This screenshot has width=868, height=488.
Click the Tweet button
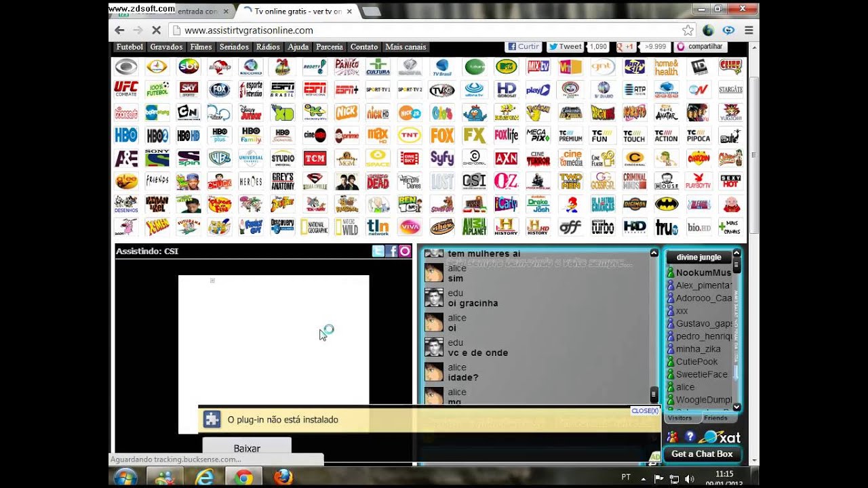coord(566,47)
